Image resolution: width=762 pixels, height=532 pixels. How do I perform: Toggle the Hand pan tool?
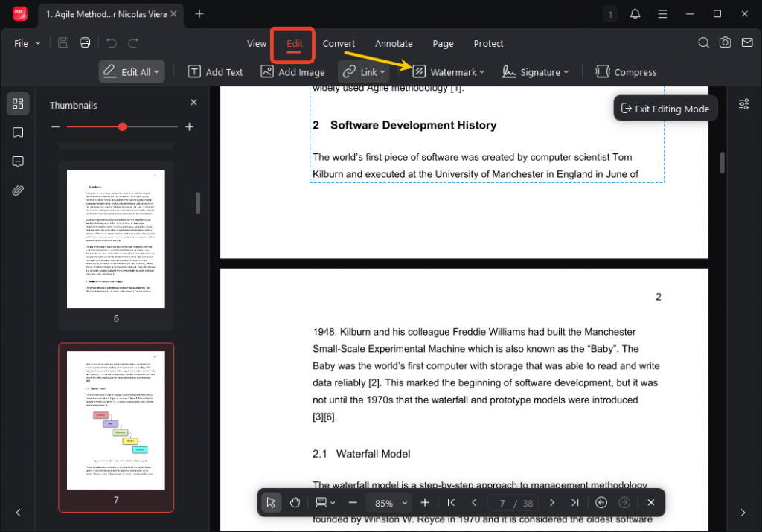(x=295, y=502)
